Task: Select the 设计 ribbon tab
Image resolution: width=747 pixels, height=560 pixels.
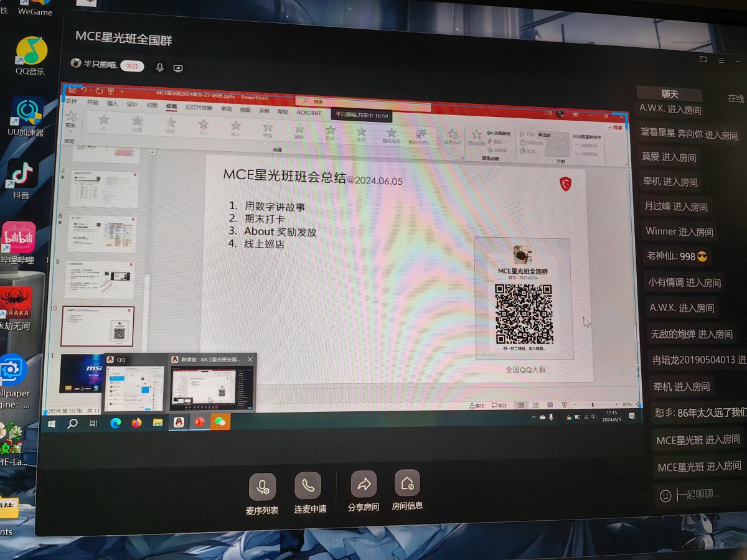Action: [132, 104]
